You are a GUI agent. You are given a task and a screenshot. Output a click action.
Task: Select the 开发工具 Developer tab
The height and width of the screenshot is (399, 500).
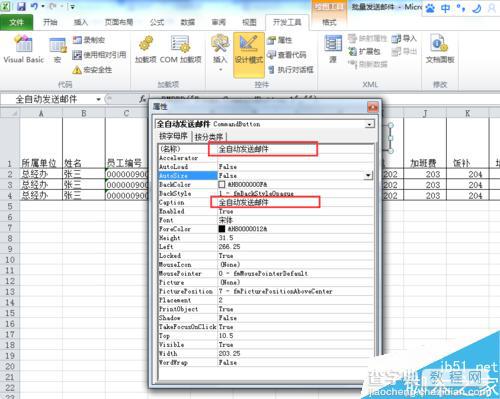tap(287, 22)
